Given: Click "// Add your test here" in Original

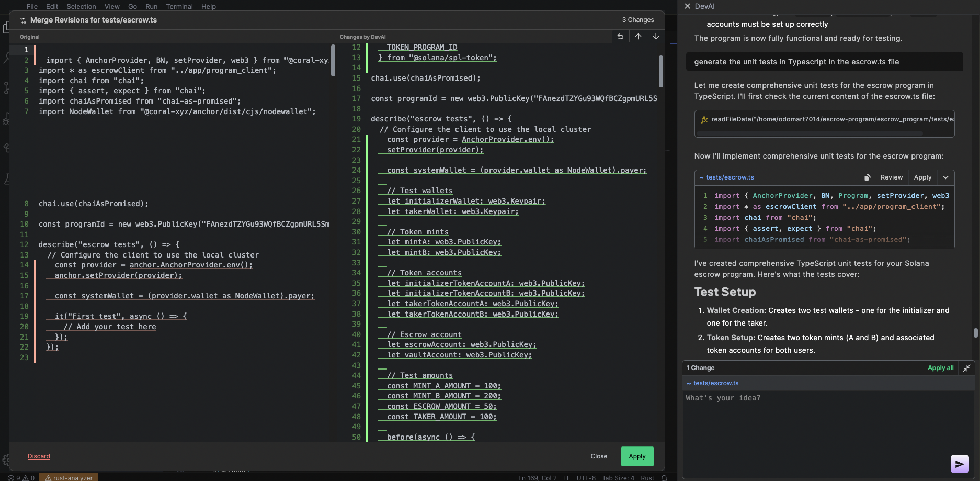Looking at the screenshot, I should coord(110,327).
